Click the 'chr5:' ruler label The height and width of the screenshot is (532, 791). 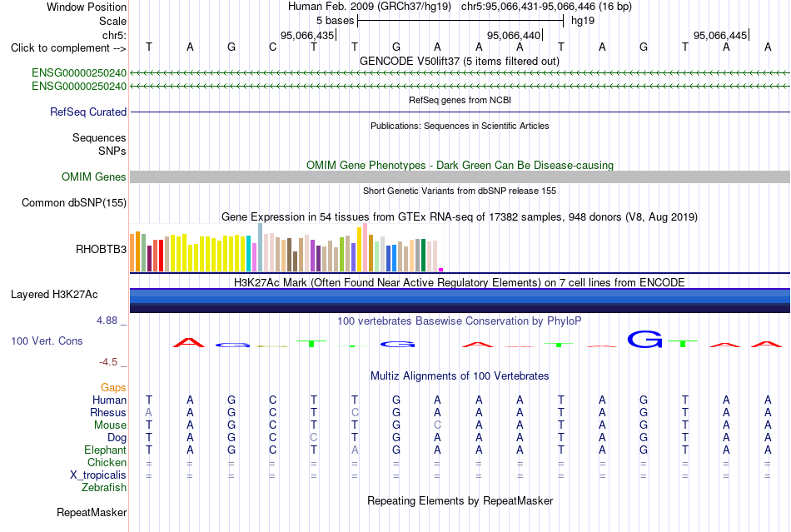[x=114, y=35]
